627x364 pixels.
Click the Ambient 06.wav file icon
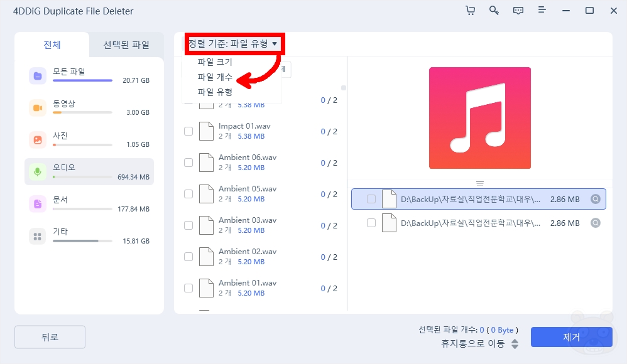(206, 163)
